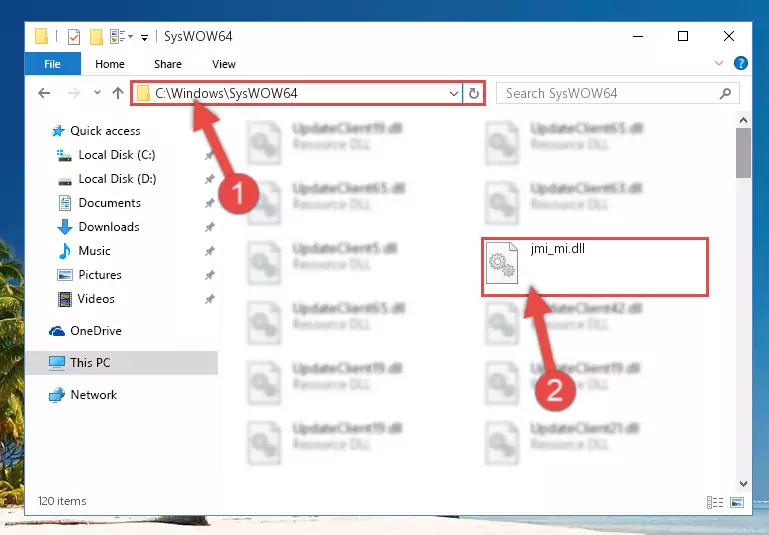
Task: Click the folder icon inside the address bar
Action: click(143, 93)
